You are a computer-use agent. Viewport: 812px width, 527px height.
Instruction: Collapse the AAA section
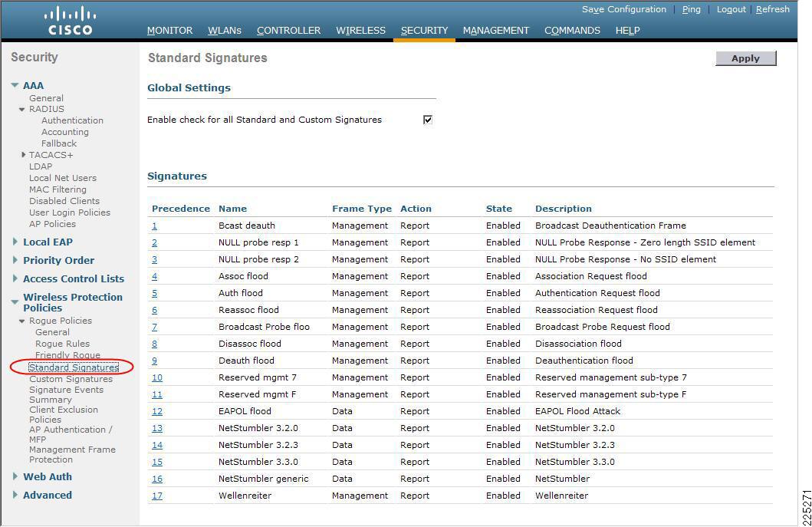[x=15, y=85]
